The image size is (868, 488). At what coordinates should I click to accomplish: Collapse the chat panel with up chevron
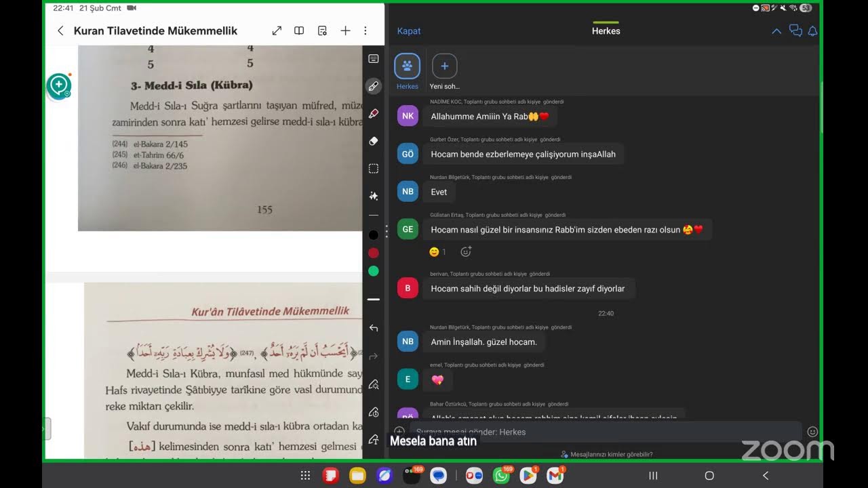click(776, 31)
